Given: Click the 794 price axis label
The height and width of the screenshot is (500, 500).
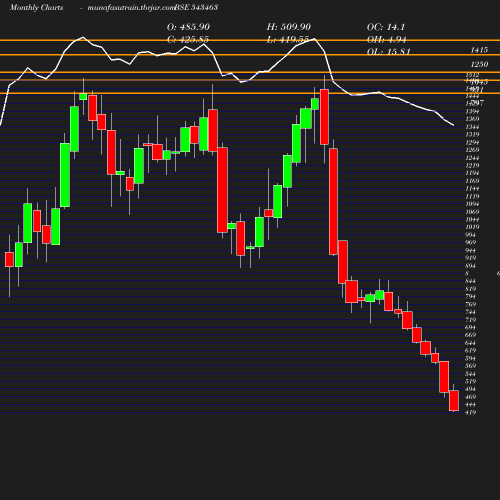Looking at the screenshot, I should [x=470, y=296].
